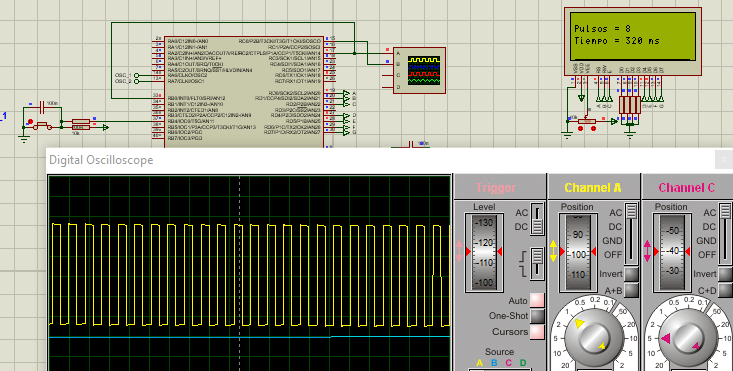Click the Digital Oscilloscope window title
733x371 pixels.
tap(101, 160)
